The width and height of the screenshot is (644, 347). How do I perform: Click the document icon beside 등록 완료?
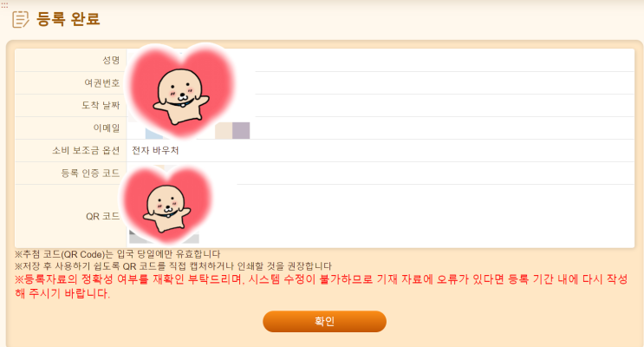[x=20, y=19]
